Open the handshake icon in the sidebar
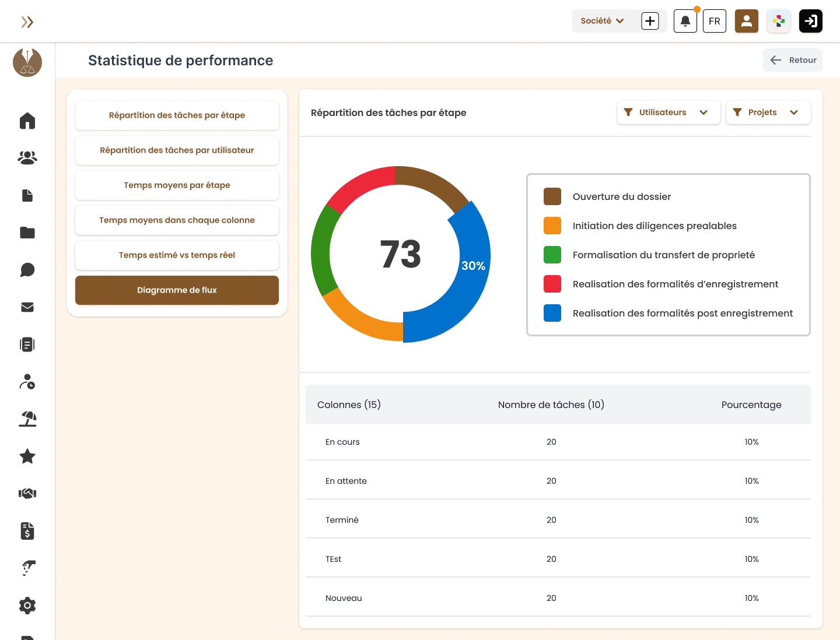The image size is (840, 640). (x=27, y=494)
